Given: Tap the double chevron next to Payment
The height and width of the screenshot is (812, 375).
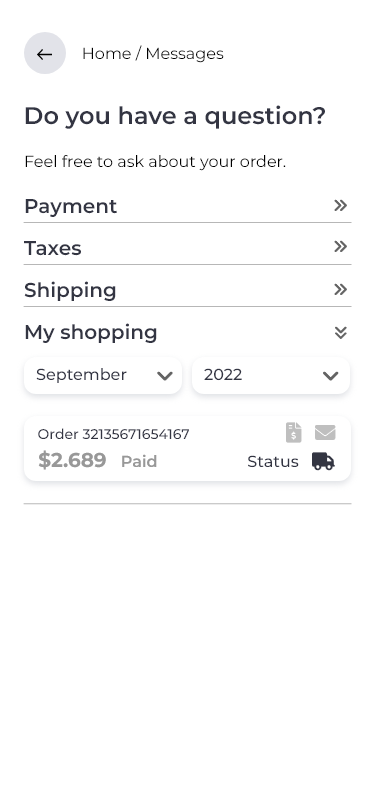Looking at the screenshot, I should pyautogui.click(x=340, y=206).
